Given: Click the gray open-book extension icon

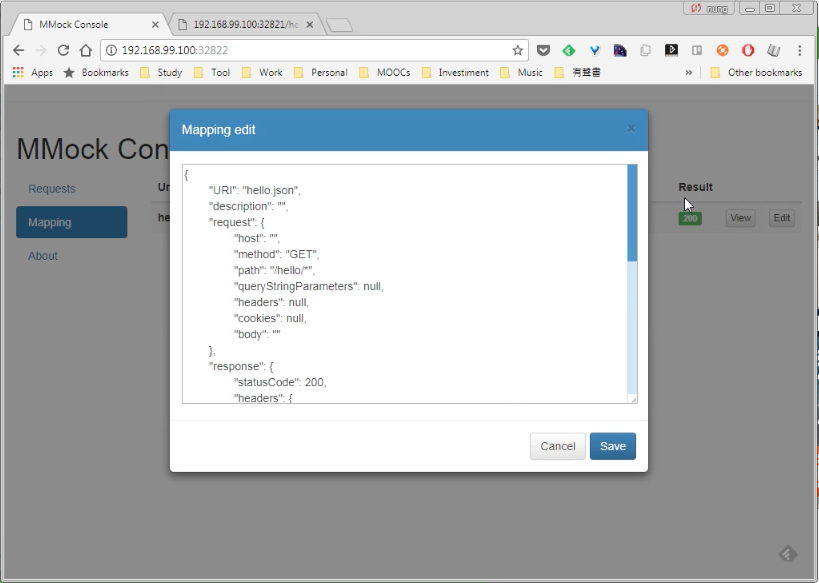Looking at the screenshot, I should pyautogui.click(x=774, y=50).
